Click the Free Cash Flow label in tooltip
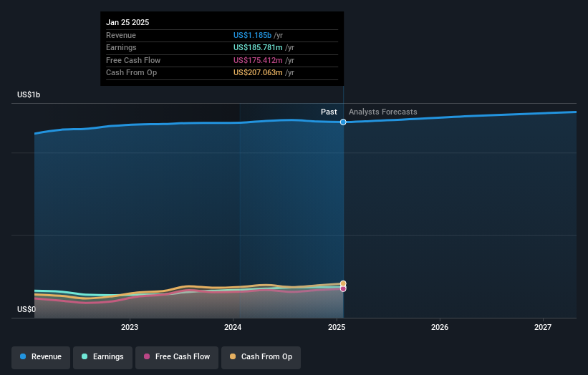Viewport: 588px width, 375px height. pos(133,60)
